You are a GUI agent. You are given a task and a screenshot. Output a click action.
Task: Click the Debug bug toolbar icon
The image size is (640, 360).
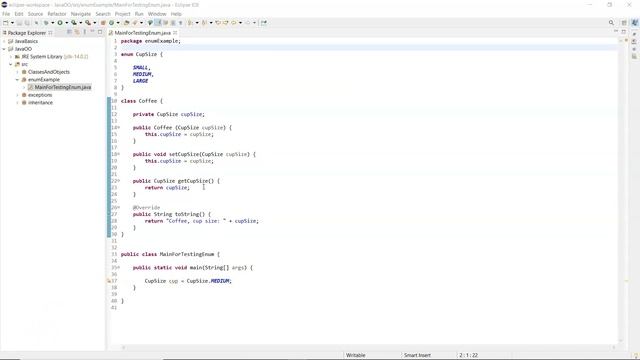click(x=46, y=23)
